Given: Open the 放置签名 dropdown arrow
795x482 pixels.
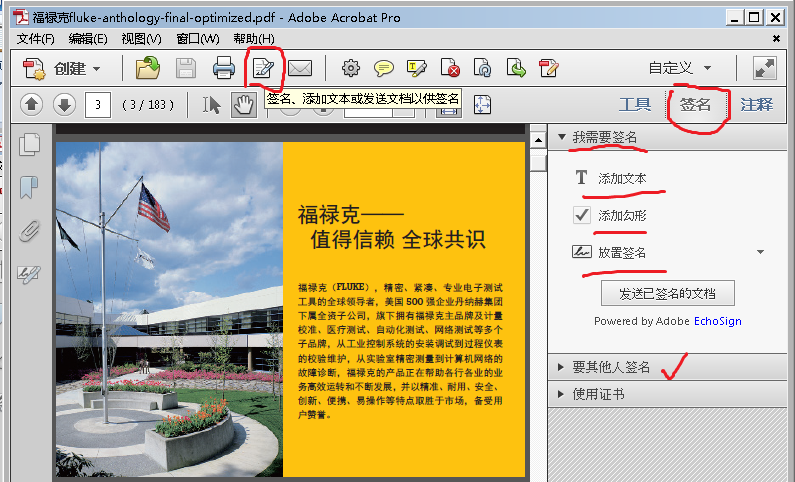Looking at the screenshot, I should [761, 252].
